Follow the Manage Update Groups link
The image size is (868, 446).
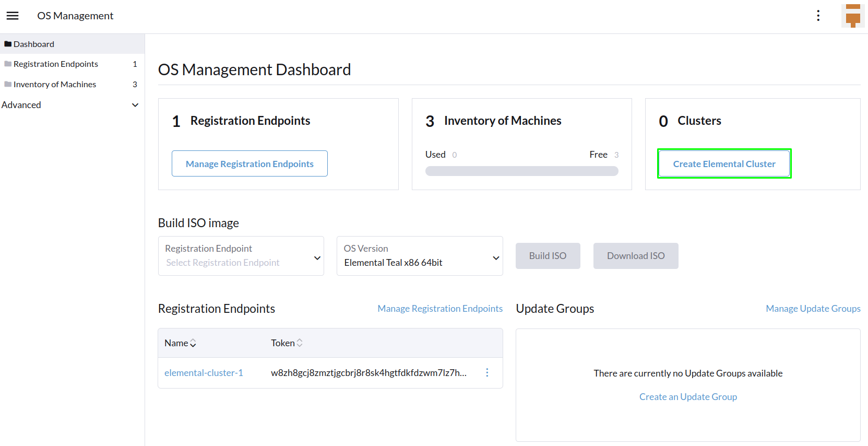[x=813, y=309]
